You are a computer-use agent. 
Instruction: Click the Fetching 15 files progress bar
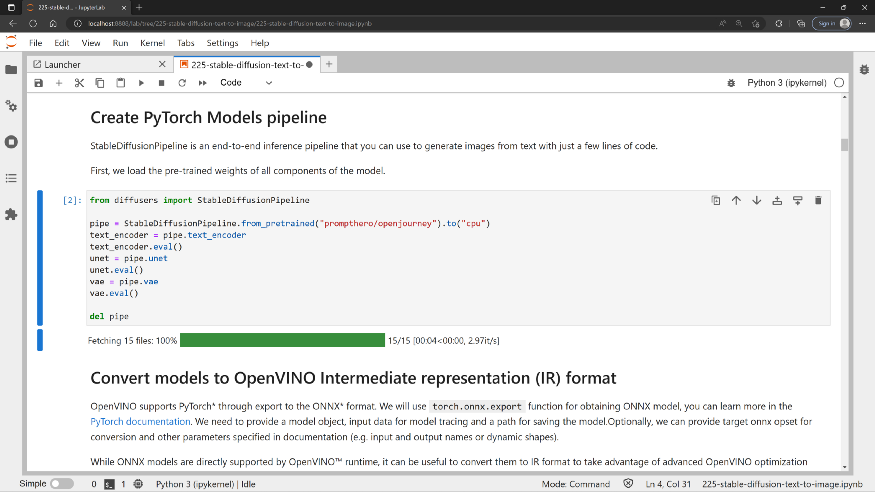coord(282,341)
